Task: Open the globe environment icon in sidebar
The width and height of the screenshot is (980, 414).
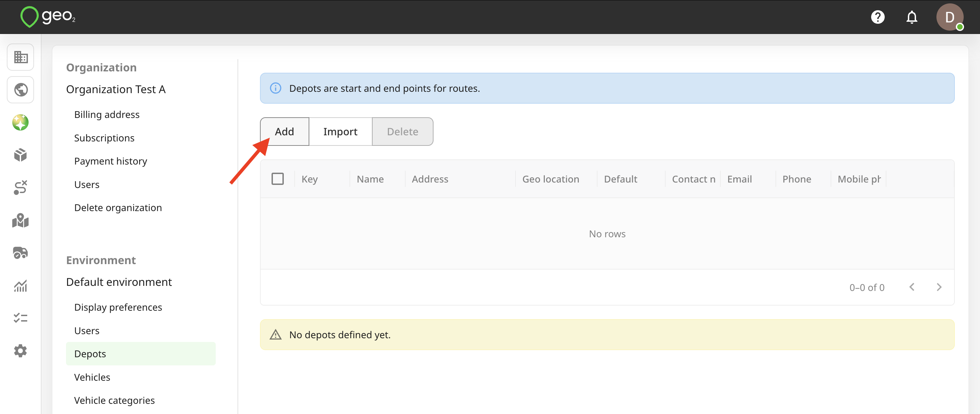Action: 20,90
